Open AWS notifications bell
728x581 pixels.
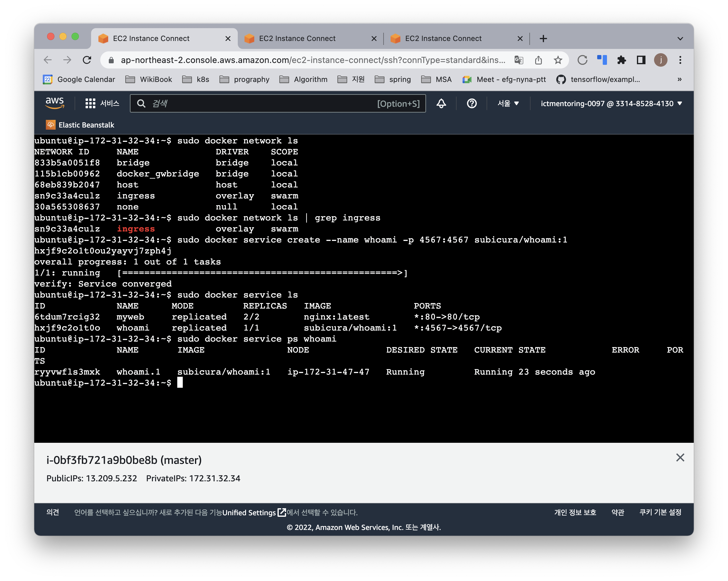(x=441, y=103)
